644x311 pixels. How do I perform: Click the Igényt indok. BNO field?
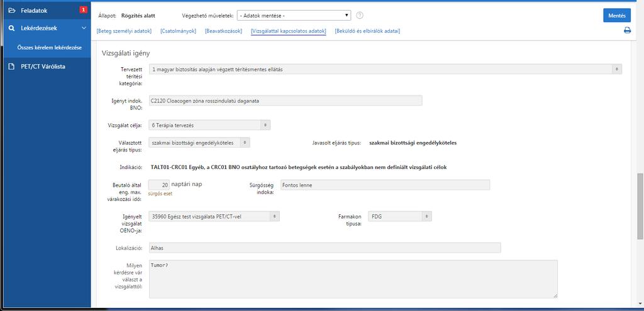point(286,101)
